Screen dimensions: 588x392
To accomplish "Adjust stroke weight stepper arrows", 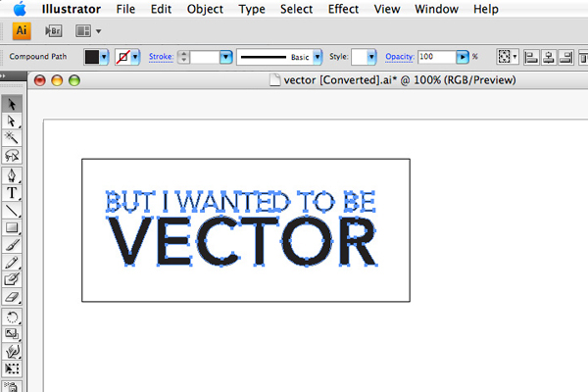I will click(x=183, y=57).
